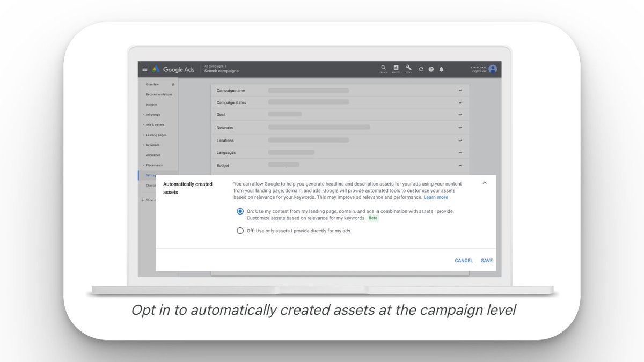The image size is (644, 362).
Task: Expand the Campaign name row
Action: tap(460, 90)
